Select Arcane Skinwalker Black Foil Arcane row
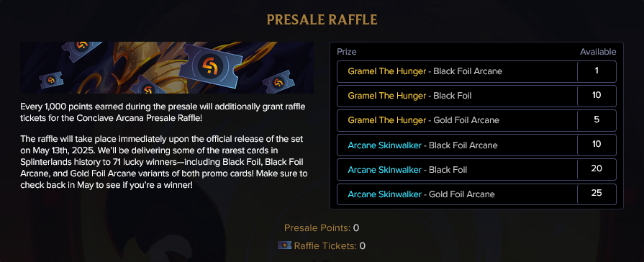 476,145
